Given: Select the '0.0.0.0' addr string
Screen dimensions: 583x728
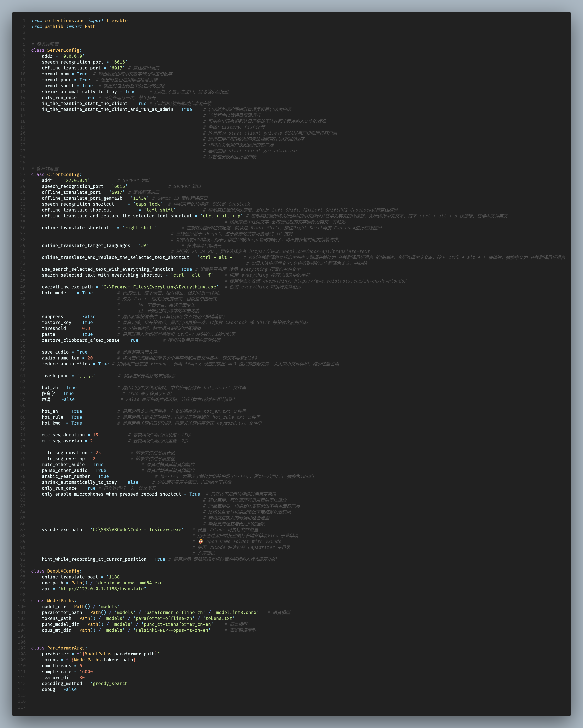Looking at the screenshot, I should 73,56.
